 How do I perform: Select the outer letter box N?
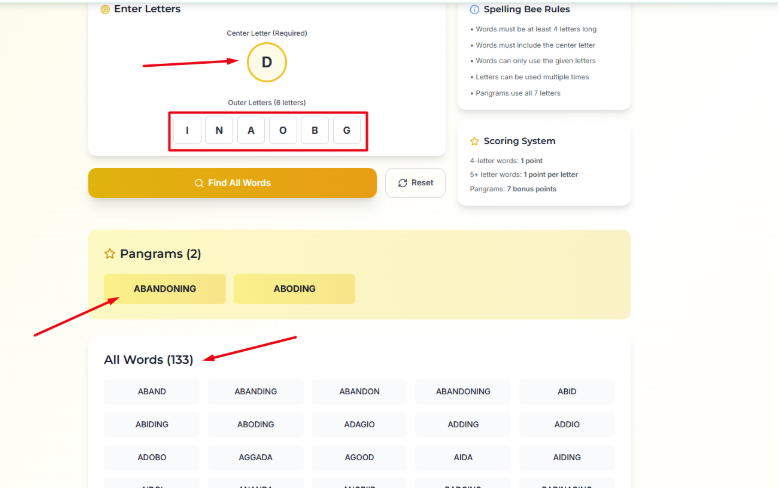tap(219, 130)
